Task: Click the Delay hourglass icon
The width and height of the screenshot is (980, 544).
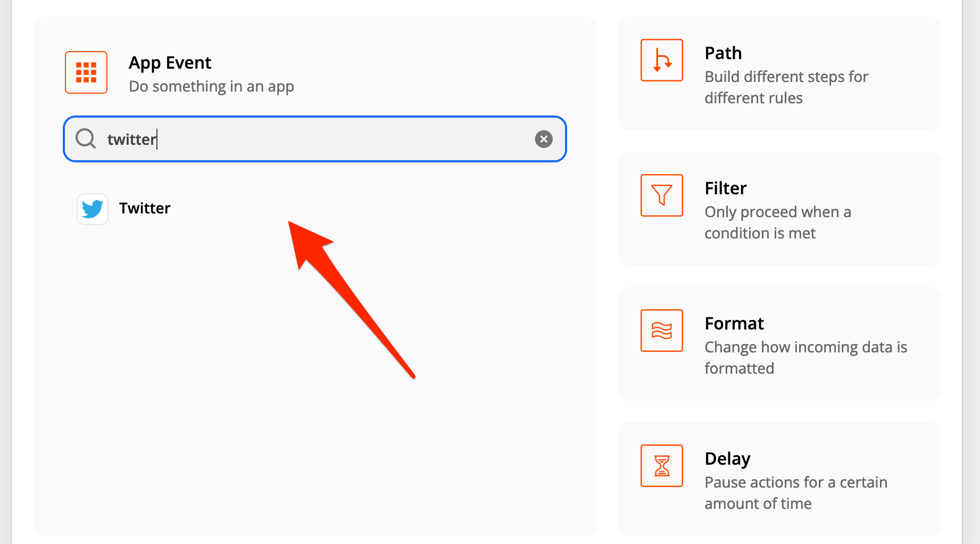Action: point(661,466)
